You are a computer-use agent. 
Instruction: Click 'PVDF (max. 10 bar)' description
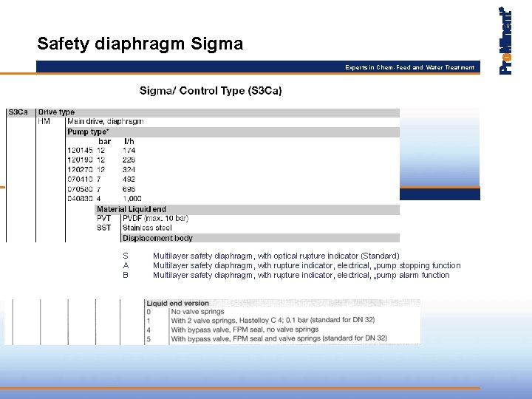pyautogui.click(x=155, y=218)
